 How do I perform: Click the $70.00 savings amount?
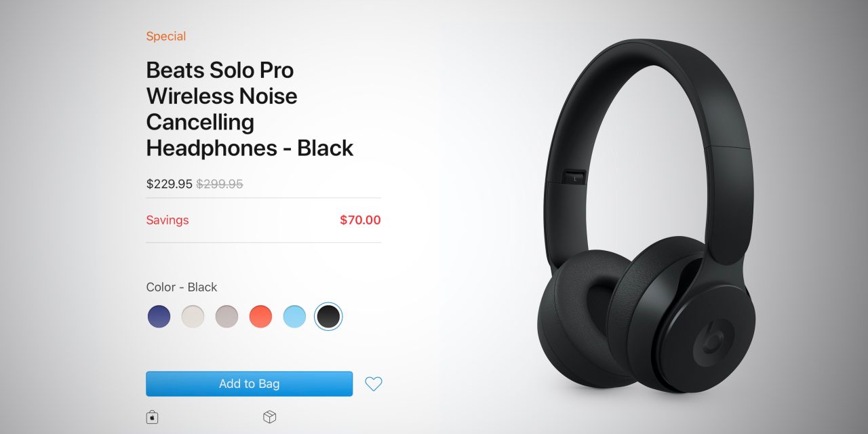click(360, 220)
